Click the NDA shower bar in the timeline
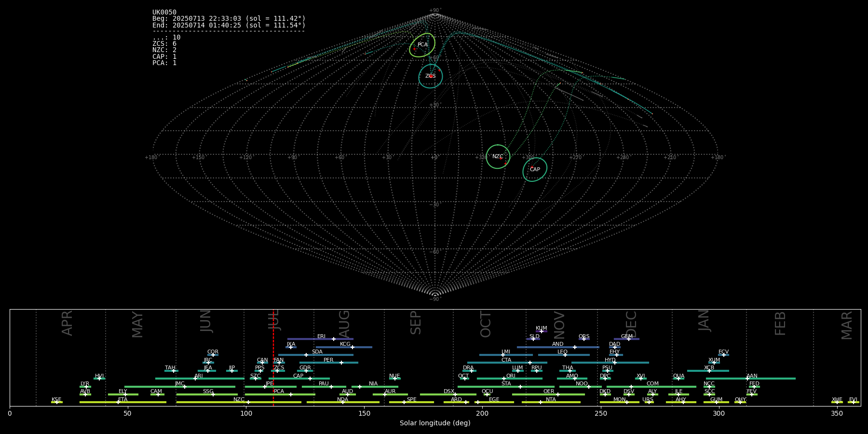Image resolution: width=868 pixels, height=434 pixels. 343,402
